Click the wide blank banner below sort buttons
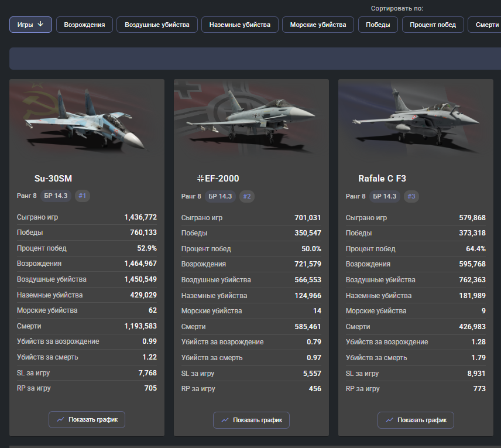Viewport: 501px width, 448px height. click(x=255, y=59)
